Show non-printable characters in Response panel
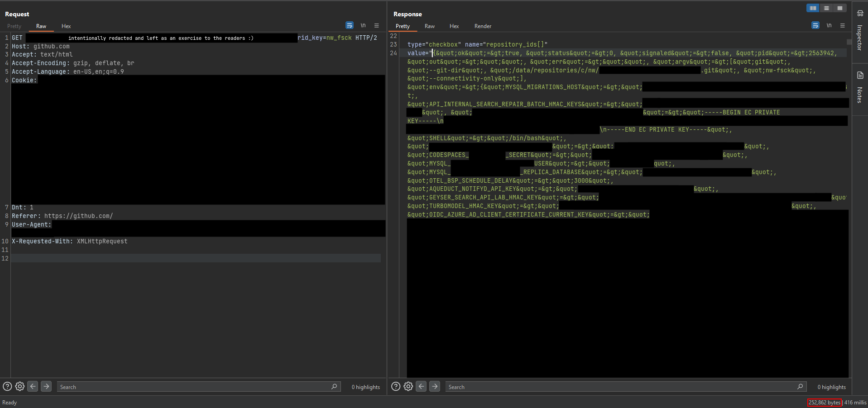Image resolution: width=868 pixels, height=408 pixels. point(829,25)
